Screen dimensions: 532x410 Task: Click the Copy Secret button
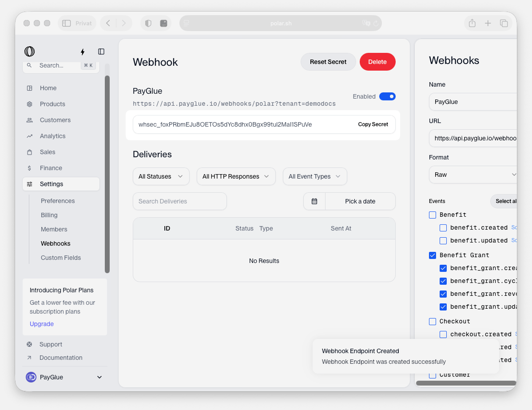pyautogui.click(x=373, y=124)
